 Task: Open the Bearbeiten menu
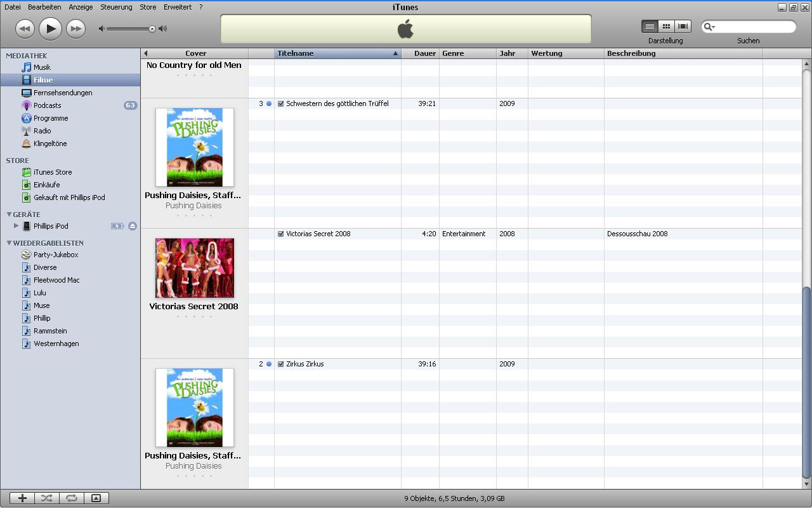[44, 7]
